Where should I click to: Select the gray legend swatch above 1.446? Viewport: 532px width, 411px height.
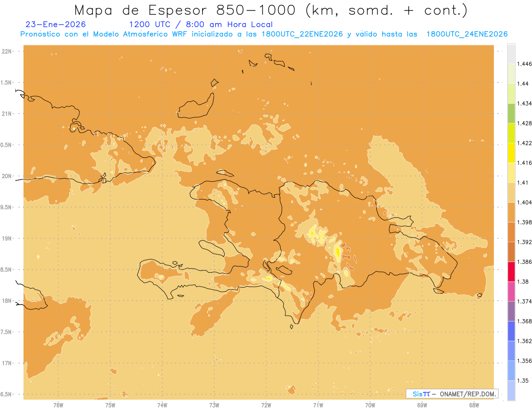(511, 54)
